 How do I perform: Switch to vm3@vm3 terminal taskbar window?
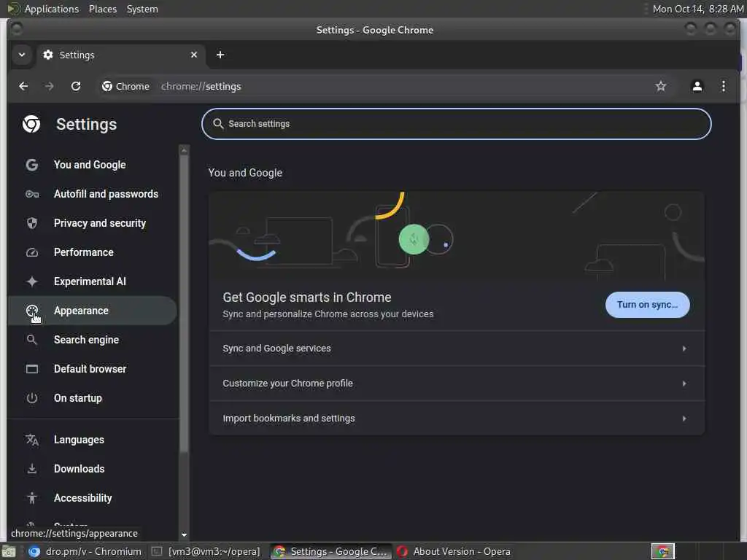206,551
